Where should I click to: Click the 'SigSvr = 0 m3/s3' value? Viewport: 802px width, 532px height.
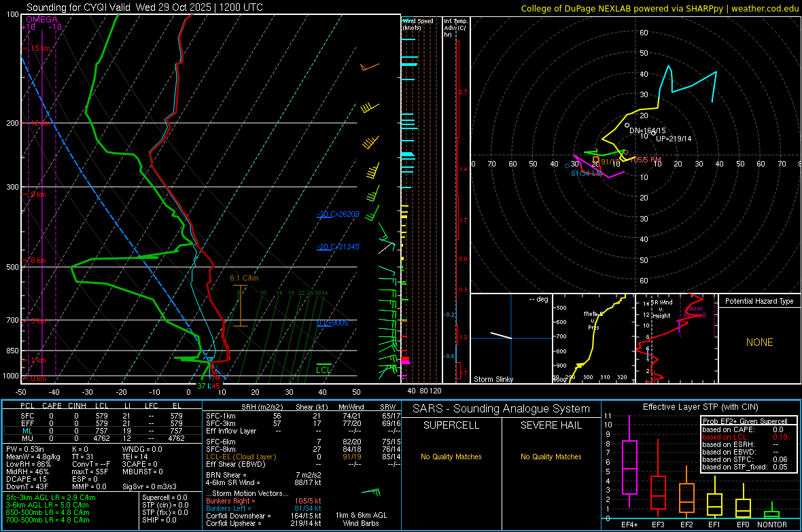150,487
